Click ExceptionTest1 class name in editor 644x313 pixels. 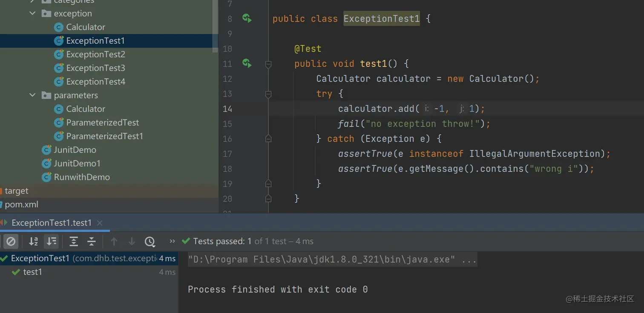[x=382, y=19]
